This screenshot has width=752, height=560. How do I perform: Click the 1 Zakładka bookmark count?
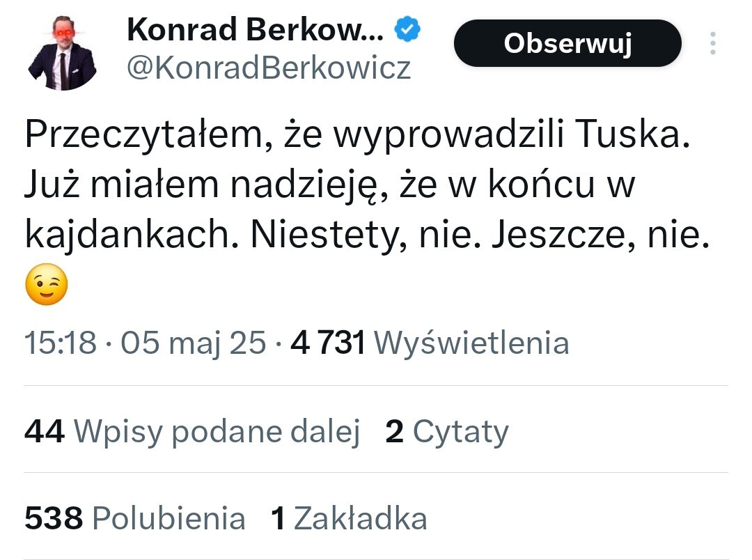[x=348, y=519]
